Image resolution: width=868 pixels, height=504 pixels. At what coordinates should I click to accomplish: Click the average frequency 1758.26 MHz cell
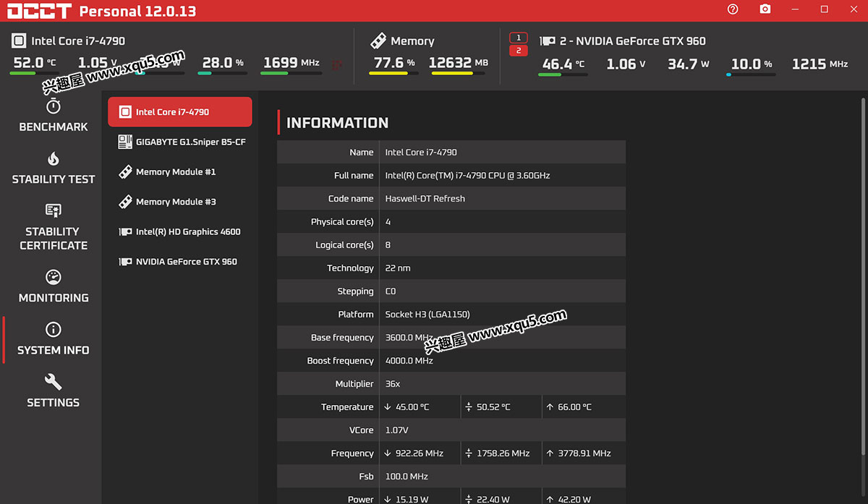click(x=501, y=453)
